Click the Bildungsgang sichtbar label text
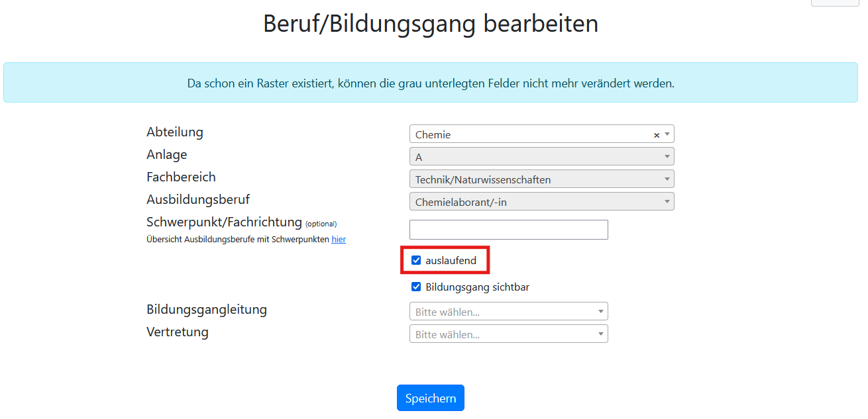The width and height of the screenshot is (868, 419). (477, 287)
